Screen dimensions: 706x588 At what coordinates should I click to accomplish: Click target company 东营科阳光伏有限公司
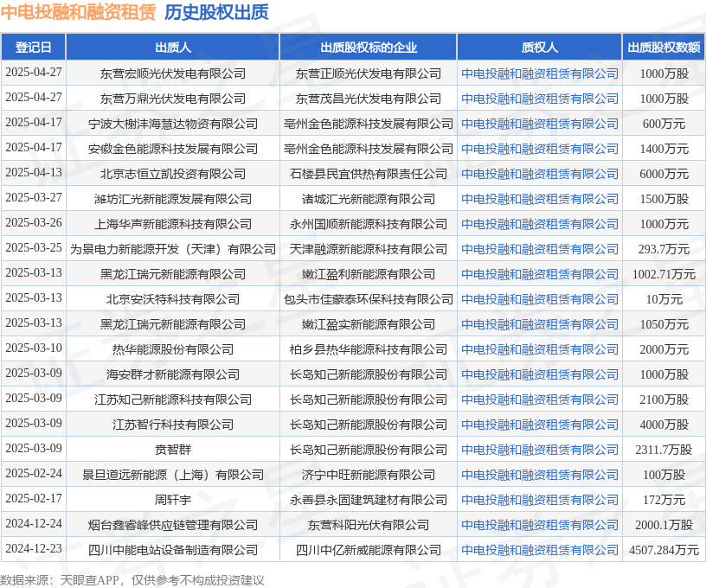pyautogui.click(x=369, y=525)
